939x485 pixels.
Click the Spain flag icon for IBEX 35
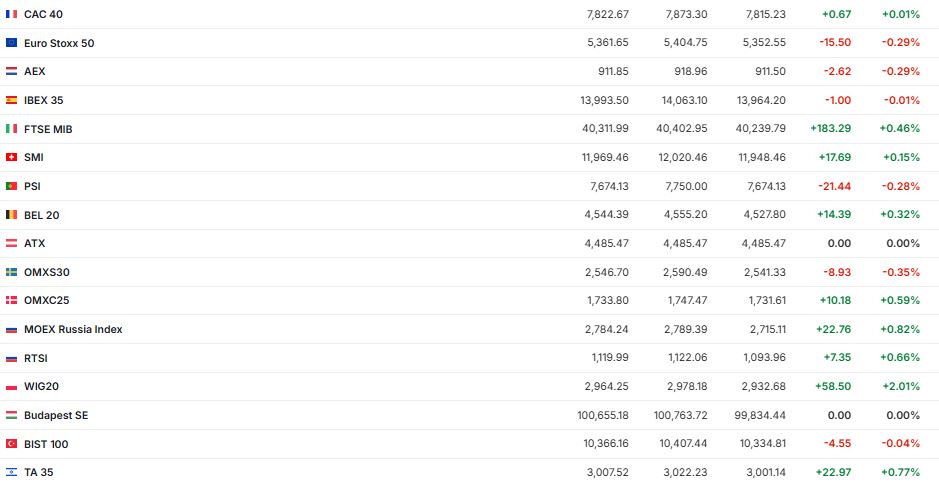point(11,100)
